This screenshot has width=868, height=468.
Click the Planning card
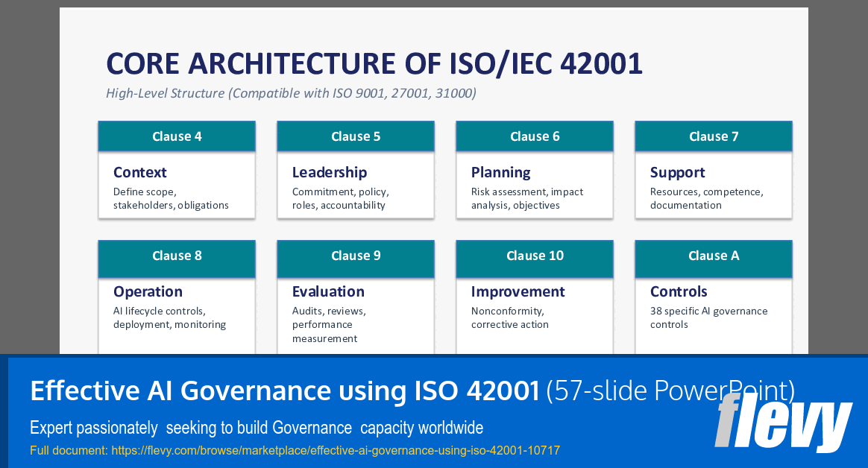(534, 185)
